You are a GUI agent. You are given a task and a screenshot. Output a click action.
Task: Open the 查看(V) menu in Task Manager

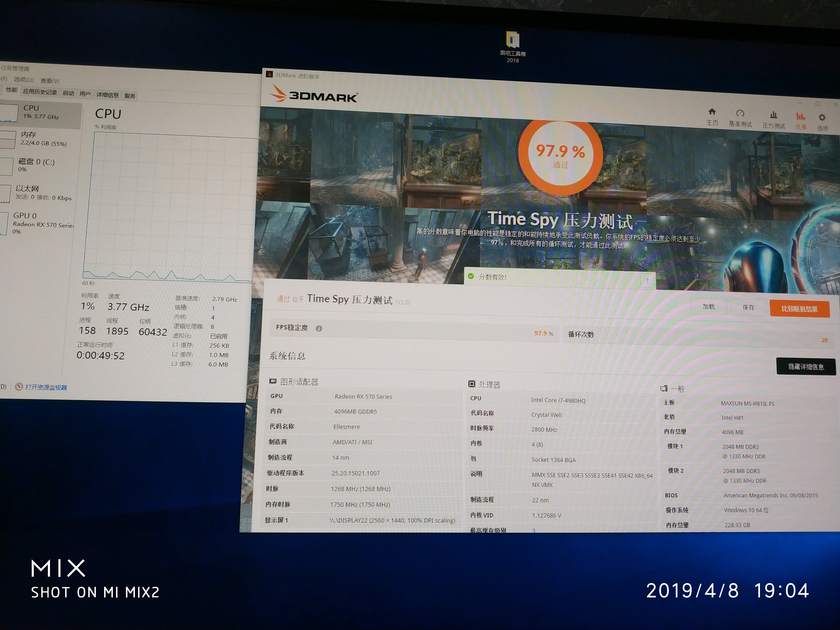[50, 81]
